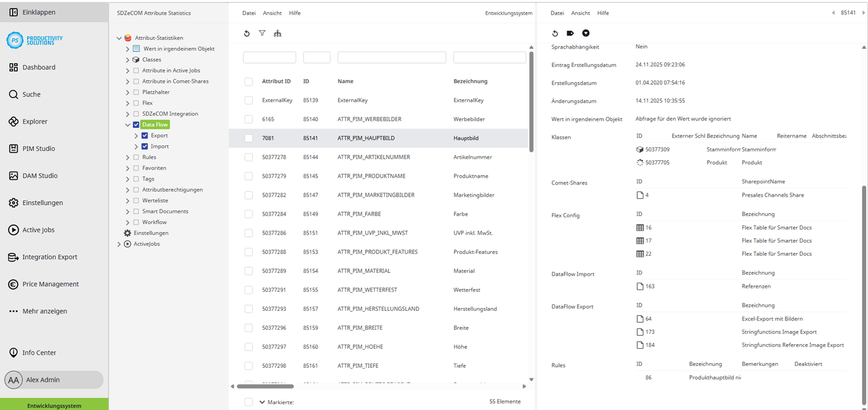Open the filter funnel in the attribute table
Image resolution: width=868 pixels, height=410 pixels.
pos(262,33)
